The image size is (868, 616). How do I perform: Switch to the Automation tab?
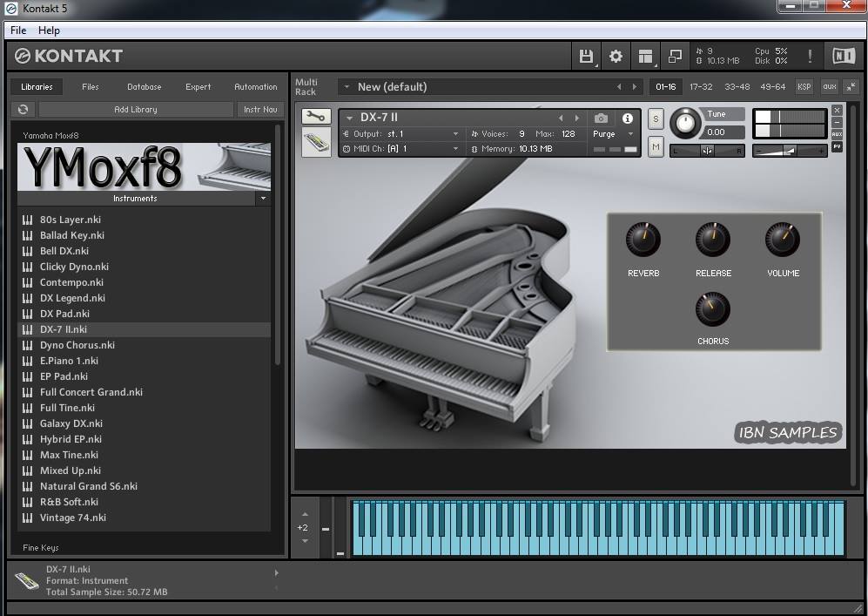tap(256, 86)
